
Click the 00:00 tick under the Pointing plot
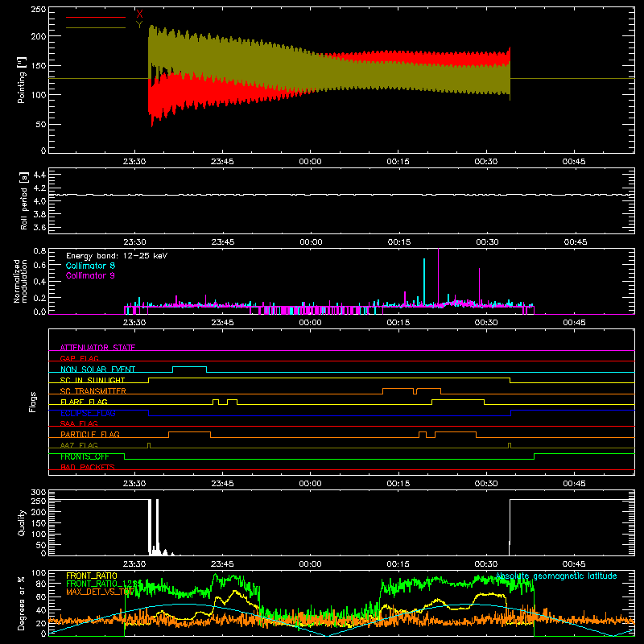point(310,162)
